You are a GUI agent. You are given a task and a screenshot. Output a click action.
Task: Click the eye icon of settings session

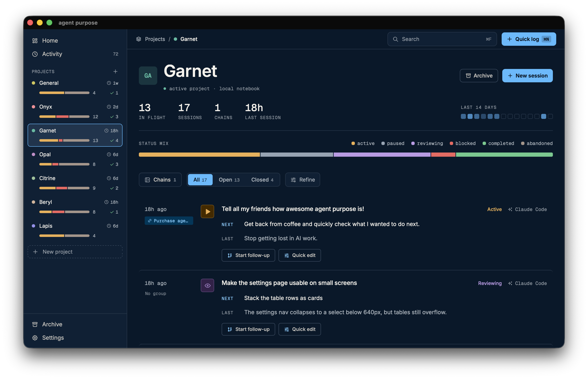(207, 285)
